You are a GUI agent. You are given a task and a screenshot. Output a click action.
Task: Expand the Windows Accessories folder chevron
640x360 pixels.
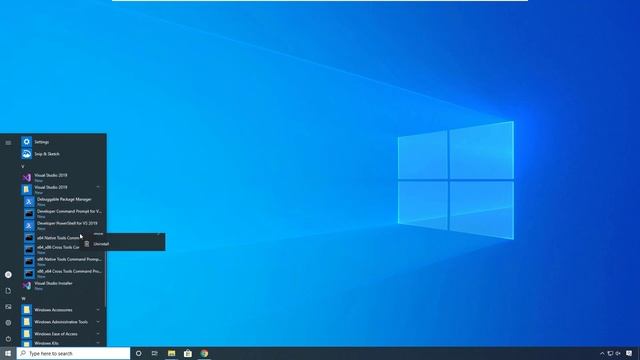(x=98, y=310)
